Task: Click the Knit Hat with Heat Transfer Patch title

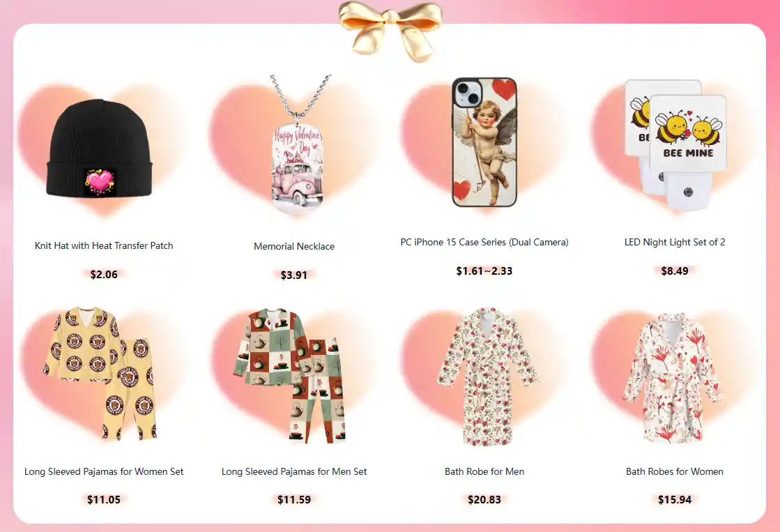Action: pyautogui.click(x=104, y=245)
